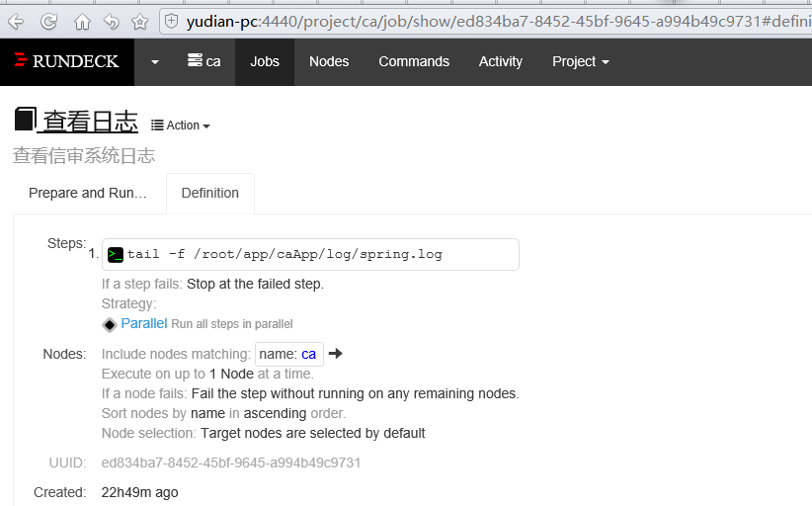Go to Commands in the navigation bar
This screenshot has width=812, height=506.
414,61
